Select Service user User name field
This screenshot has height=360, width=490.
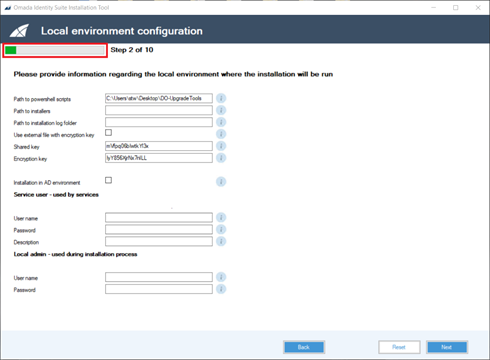pyautogui.click(x=159, y=218)
